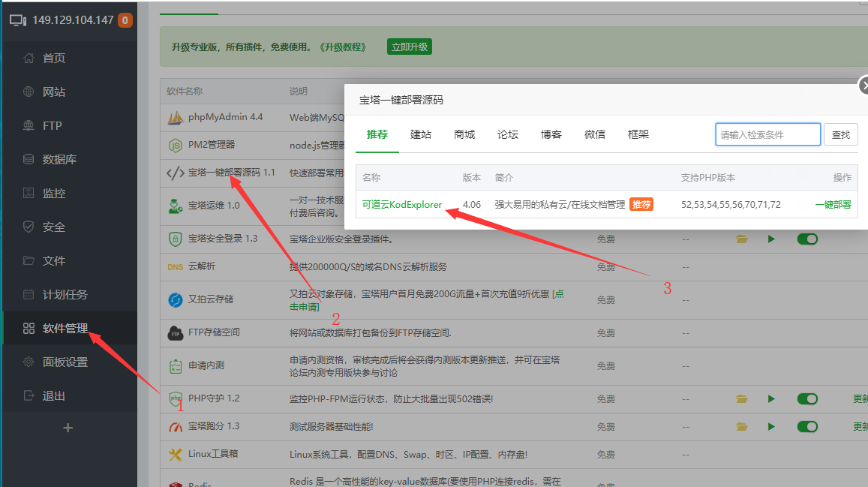Click the 宝塔运维 technician icon
Viewport: 868px width, 487px height.
(x=176, y=206)
